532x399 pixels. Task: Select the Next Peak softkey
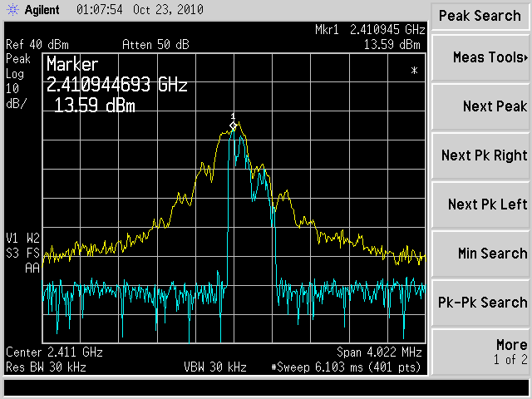point(480,106)
